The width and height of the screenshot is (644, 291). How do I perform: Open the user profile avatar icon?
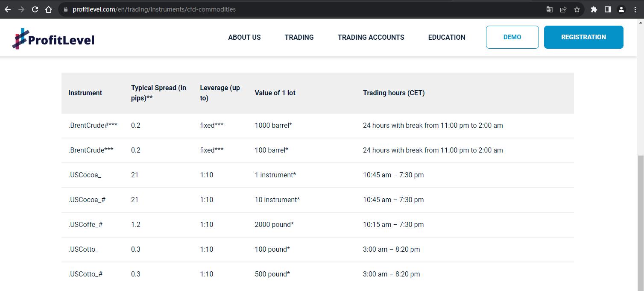621,9
